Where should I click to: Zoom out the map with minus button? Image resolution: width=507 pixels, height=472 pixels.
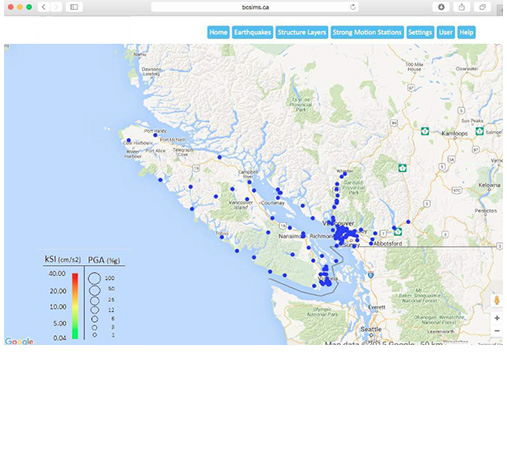point(497,331)
